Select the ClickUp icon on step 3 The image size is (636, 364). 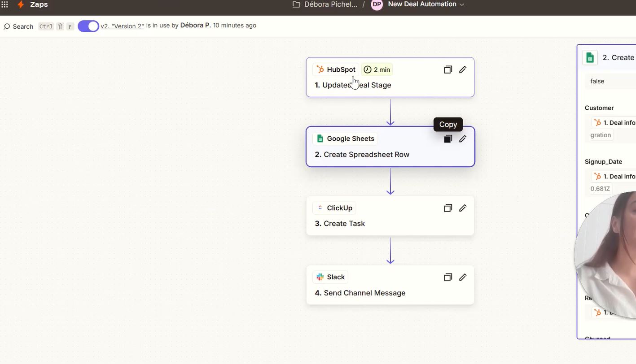[320, 208]
